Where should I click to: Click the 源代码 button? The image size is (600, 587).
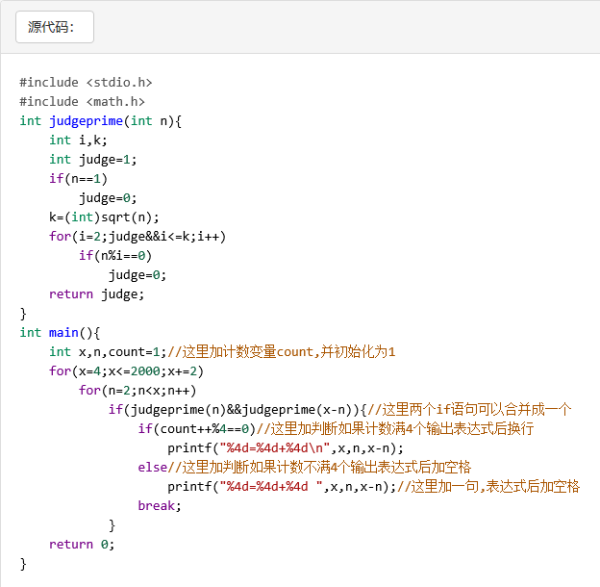tap(54, 27)
